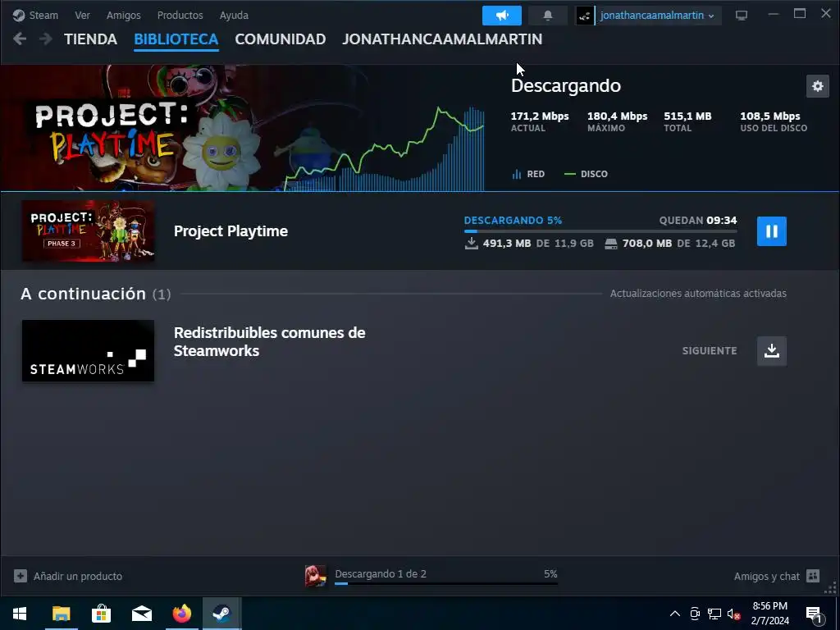Click the SIGUIENTE label
Image resolution: width=840 pixels, height=630 pixels.
pos(710,351)
